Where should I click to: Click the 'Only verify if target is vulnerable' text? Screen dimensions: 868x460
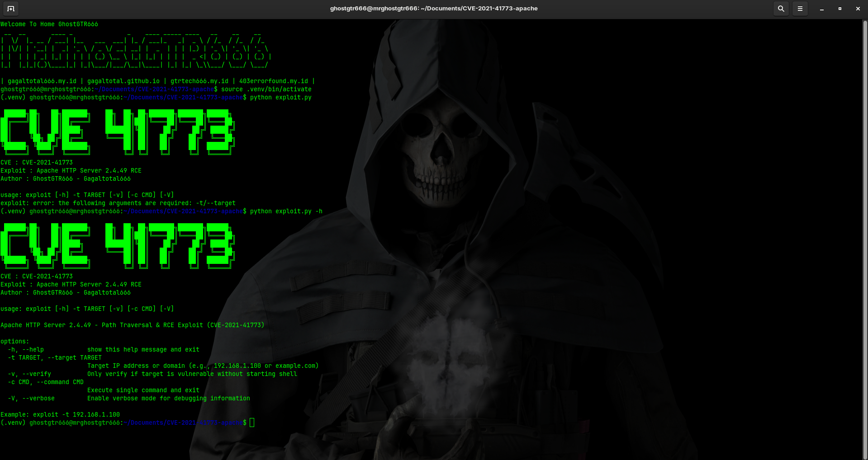(192, 374)
